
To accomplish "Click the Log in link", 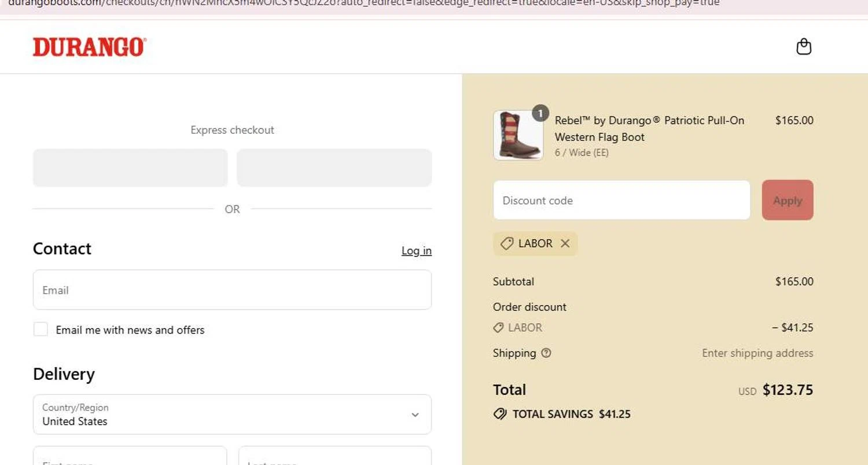I will pyautogui.click(x=417, y=250).
